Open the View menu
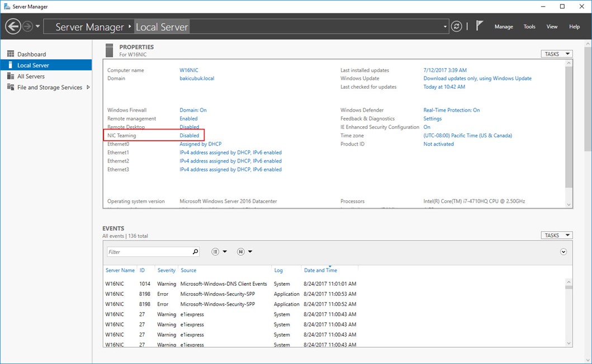The width and height of the screenshot is (592, 364). [x=552, y=27]
